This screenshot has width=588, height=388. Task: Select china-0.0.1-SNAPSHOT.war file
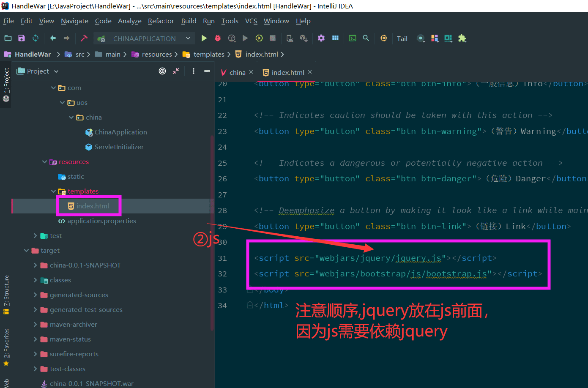click(x=87, y=384)
